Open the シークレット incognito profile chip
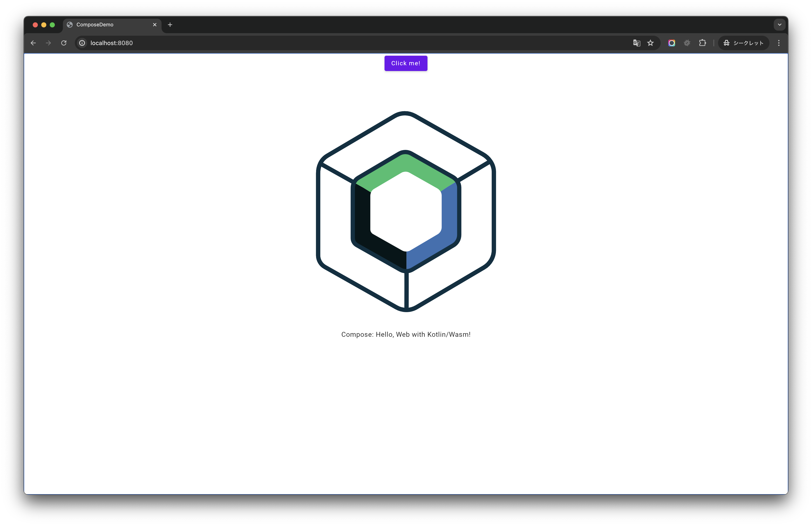Screen dimensions: 812x526 743,43
